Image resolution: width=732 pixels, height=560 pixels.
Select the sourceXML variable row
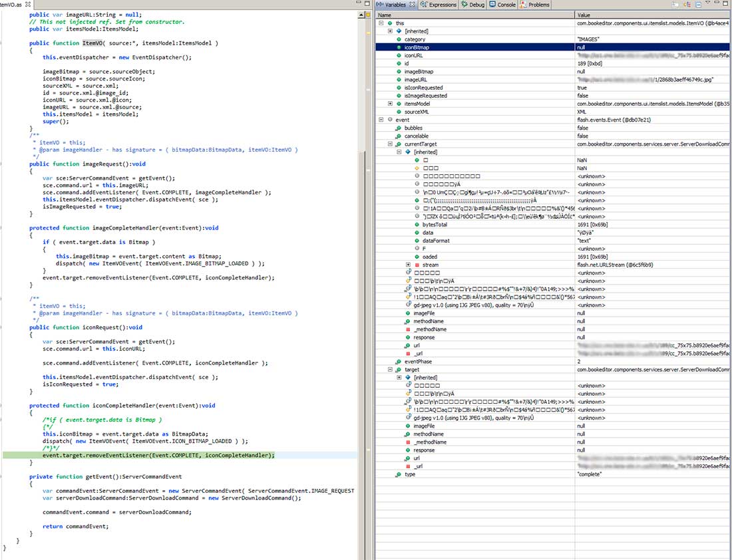tap(553, 112)
